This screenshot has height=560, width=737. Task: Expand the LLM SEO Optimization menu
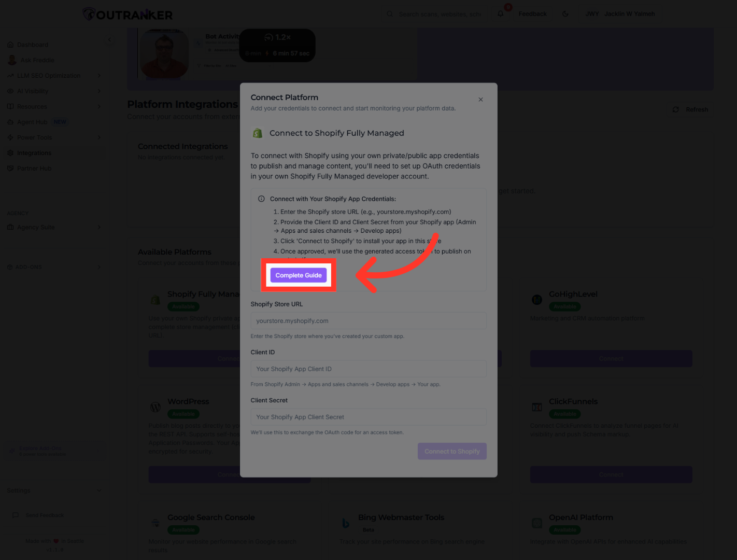coord(99,76)
